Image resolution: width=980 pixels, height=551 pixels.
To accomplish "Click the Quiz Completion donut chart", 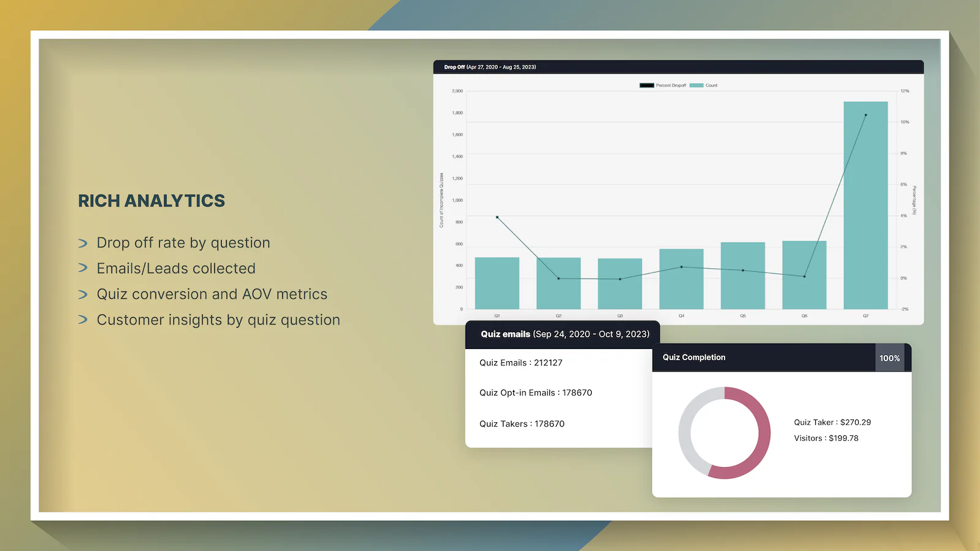I will coord(725,433).
